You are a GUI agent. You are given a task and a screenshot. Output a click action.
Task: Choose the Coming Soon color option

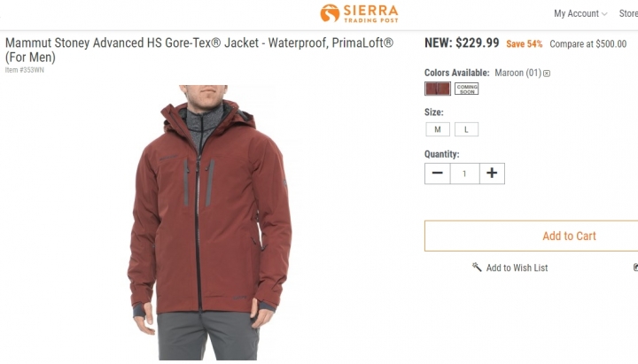click(467, 89)
